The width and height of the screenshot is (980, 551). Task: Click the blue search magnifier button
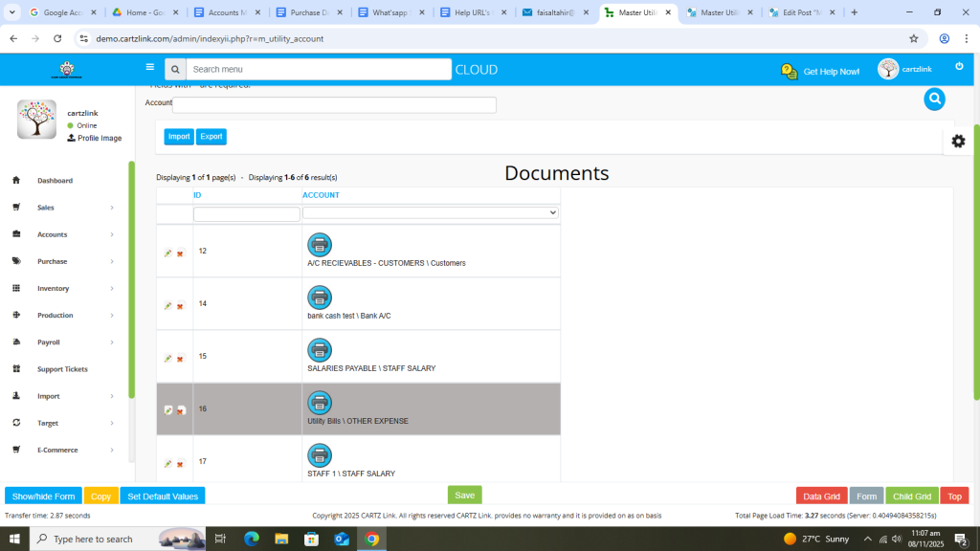(934, 99)
